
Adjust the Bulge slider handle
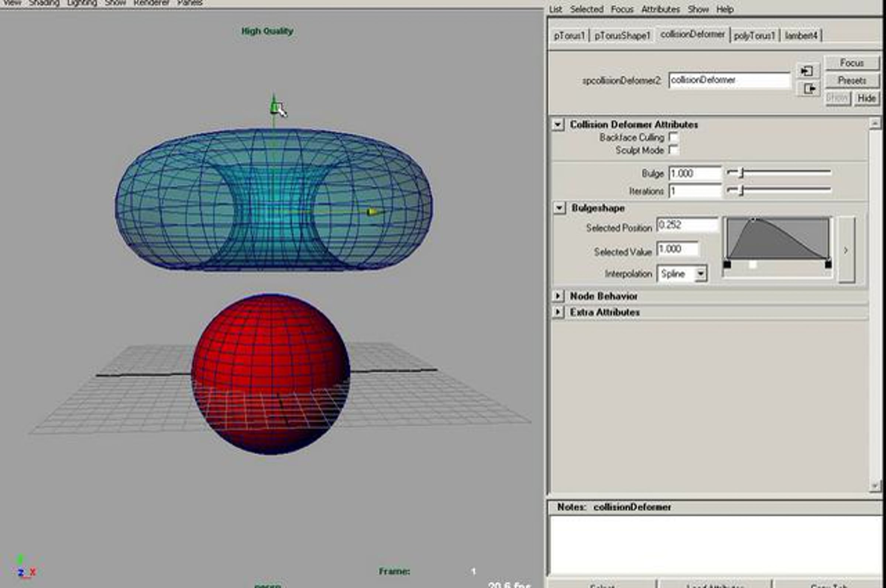click(x=741, y=173)
